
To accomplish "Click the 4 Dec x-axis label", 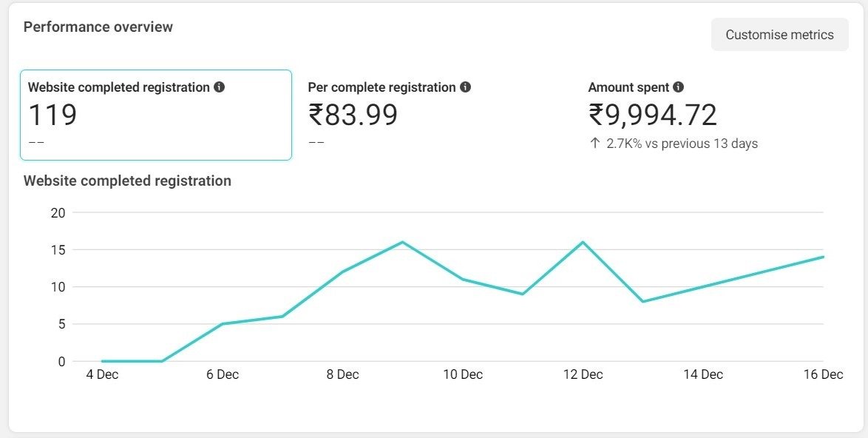I will pyautogui.click(x=102, y=374).
